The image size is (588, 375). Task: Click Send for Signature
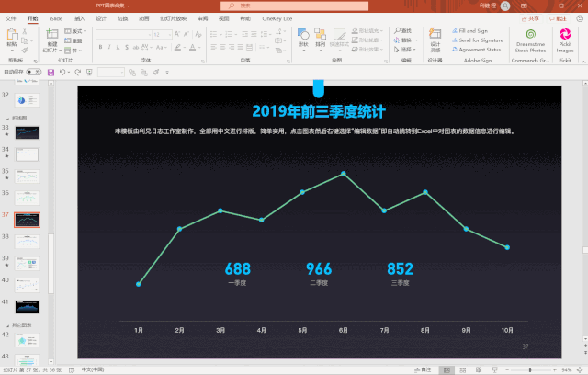pos(478,40)
